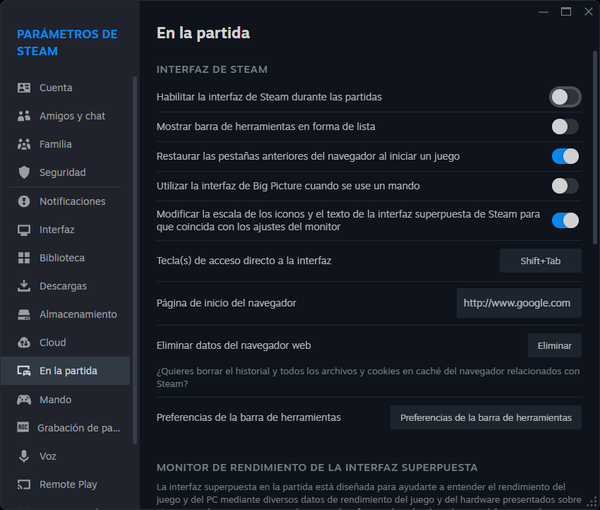Switch to the Remote Play section
Viewport: 600px width, 510px height.
tap(68, 484)
